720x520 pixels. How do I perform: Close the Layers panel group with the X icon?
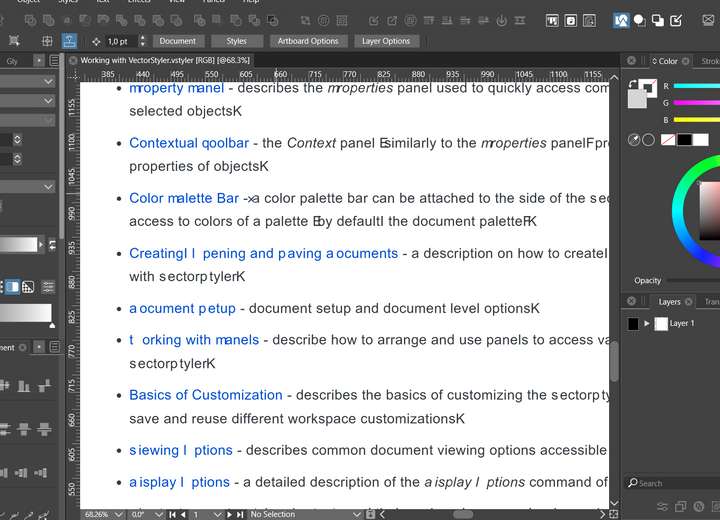[x=631, y=301]
